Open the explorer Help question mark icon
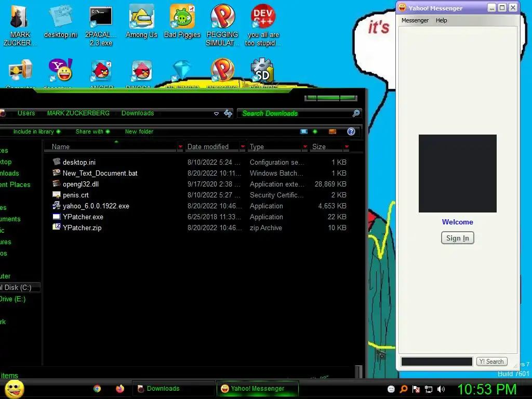 click(351, 131)
